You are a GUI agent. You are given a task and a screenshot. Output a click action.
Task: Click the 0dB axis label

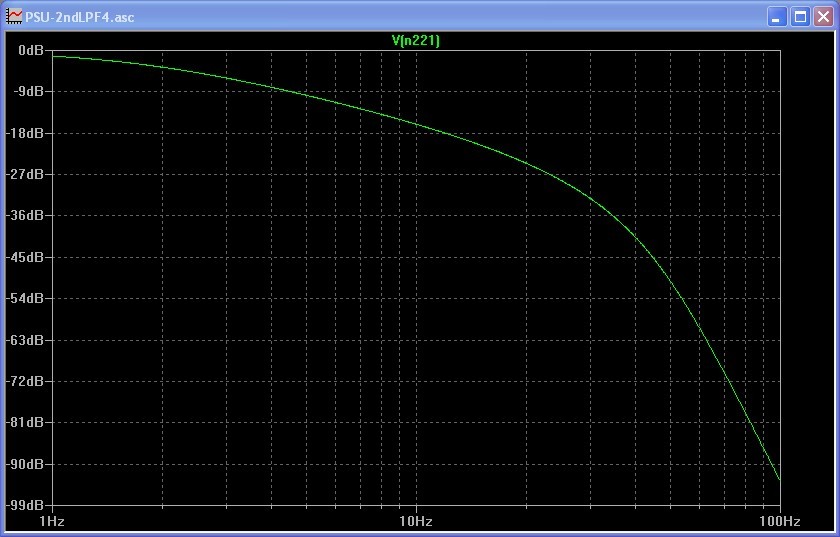pyautogui.click(x=31, y=50)
